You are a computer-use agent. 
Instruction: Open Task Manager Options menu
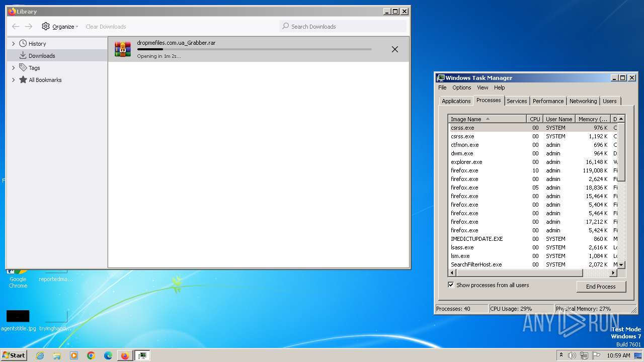tap(461, 87)
